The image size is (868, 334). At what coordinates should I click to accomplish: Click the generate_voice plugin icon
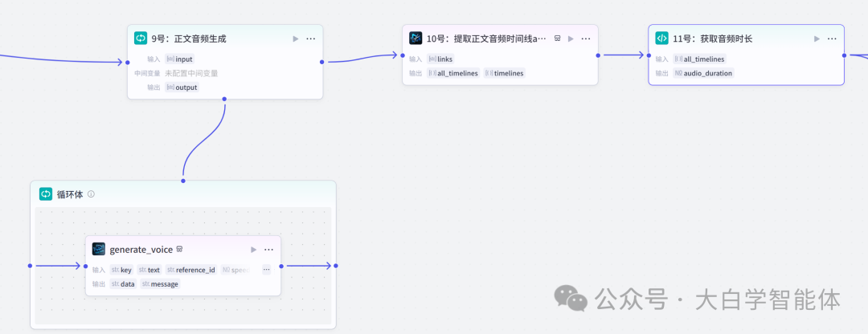click(99, 250)
